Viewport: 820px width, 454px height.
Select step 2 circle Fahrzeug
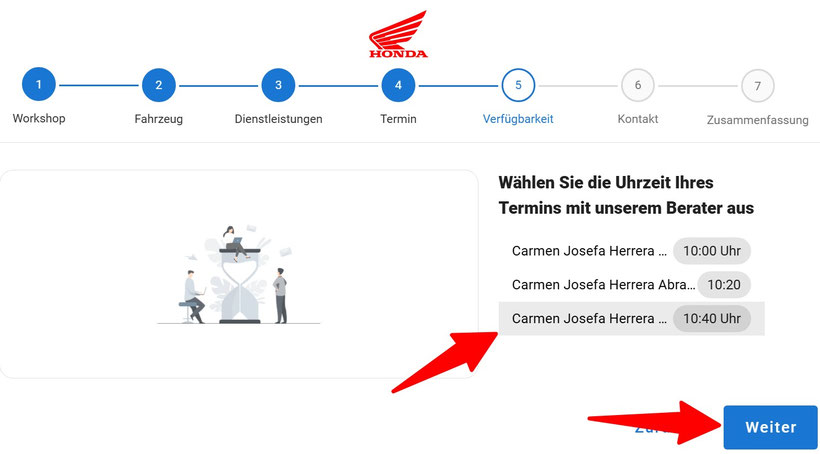[x=158, y=85]
